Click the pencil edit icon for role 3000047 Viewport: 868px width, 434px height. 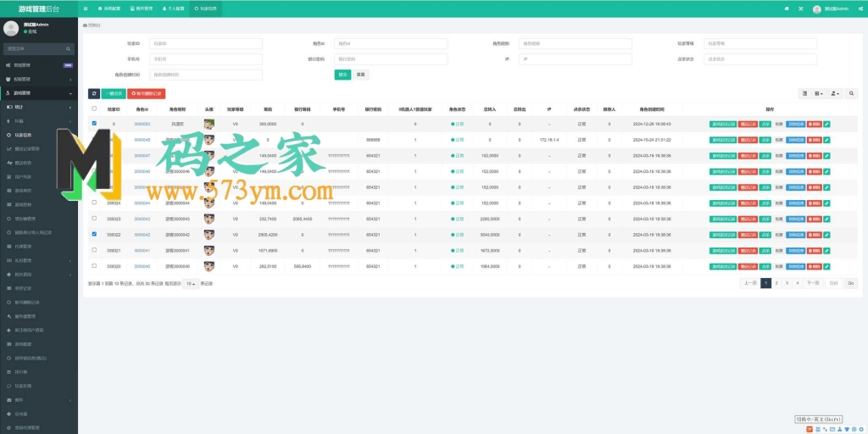(x=826, y=156)
